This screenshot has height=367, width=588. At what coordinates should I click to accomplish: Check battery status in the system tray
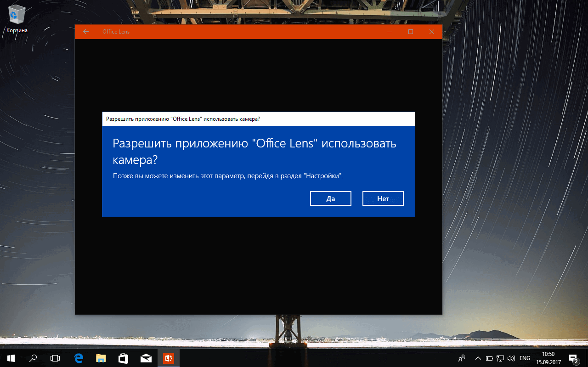pyautogui.click(x=488, y=358)
